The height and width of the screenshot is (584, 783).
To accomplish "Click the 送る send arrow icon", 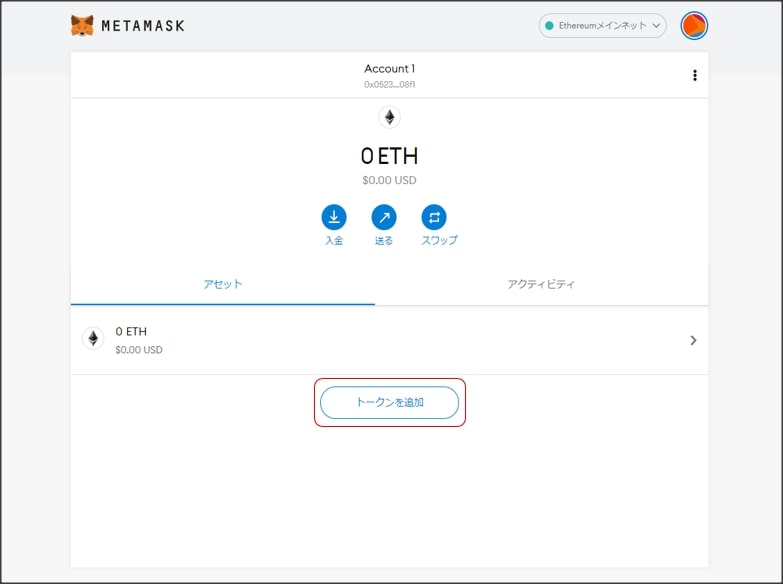I will 384,217.
